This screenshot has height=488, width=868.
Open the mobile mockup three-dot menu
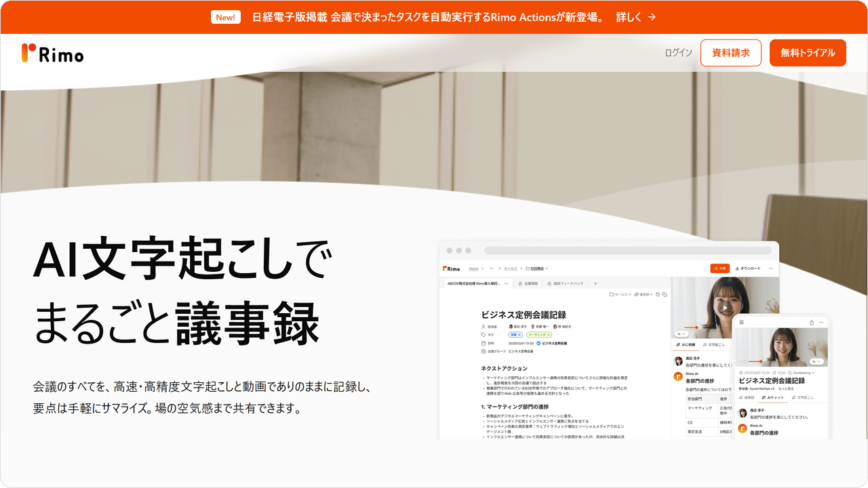821,323
